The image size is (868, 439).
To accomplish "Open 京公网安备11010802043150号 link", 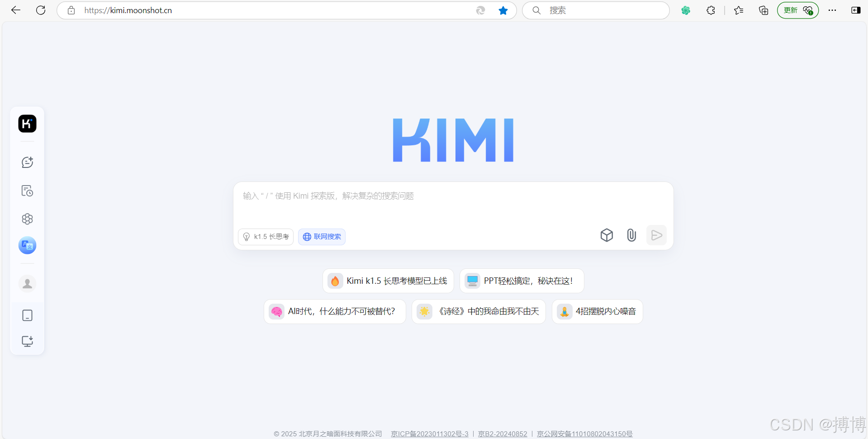I will tap(584, 434).
